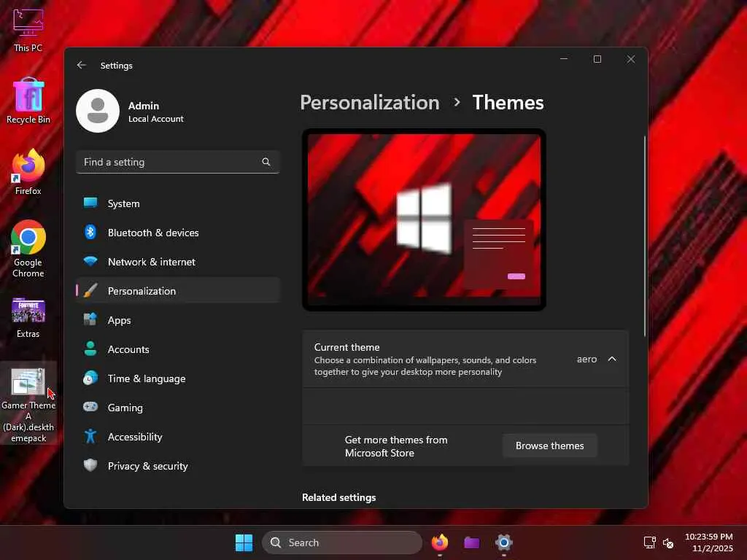Click the Bluetooth icon in sidebar
This screenshot has width=747, height=560.
(x=90, y=233)
